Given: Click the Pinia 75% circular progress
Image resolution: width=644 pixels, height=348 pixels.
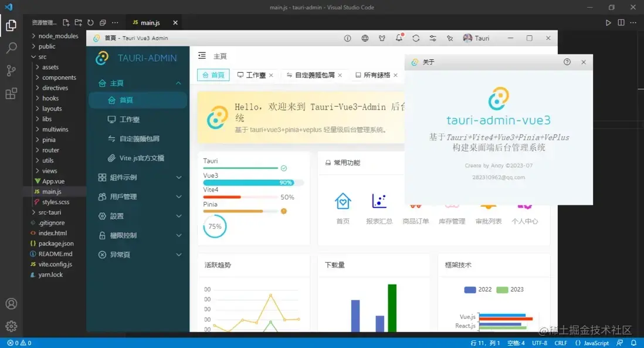Looking at the screenshot, I should (215, 227).
